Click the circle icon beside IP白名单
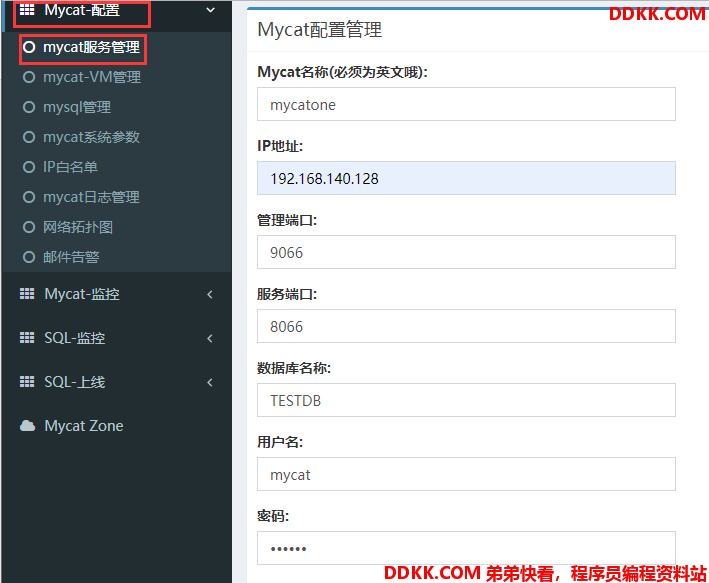Screen dimensions: 709x583 point(29,167)
